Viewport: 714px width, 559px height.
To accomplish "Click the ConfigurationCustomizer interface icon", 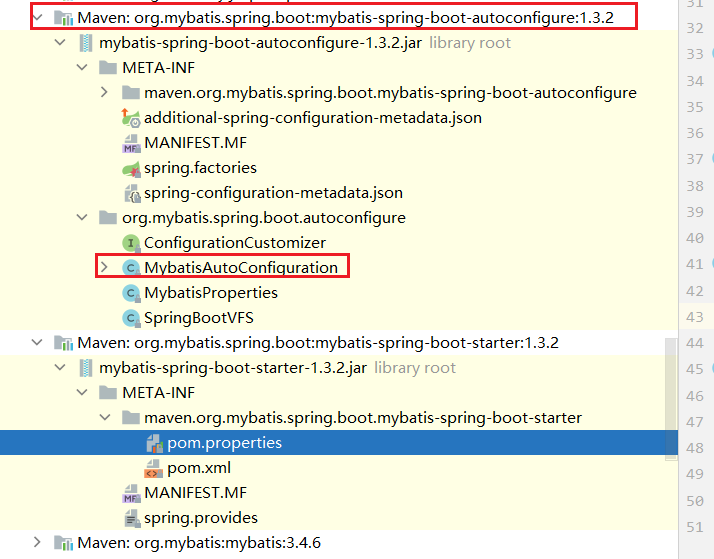I will [131, 243].
